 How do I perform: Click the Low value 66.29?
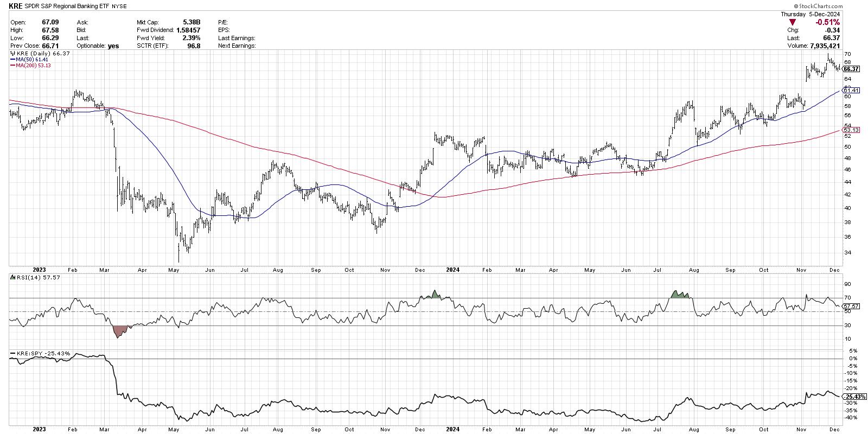[50, 38]
